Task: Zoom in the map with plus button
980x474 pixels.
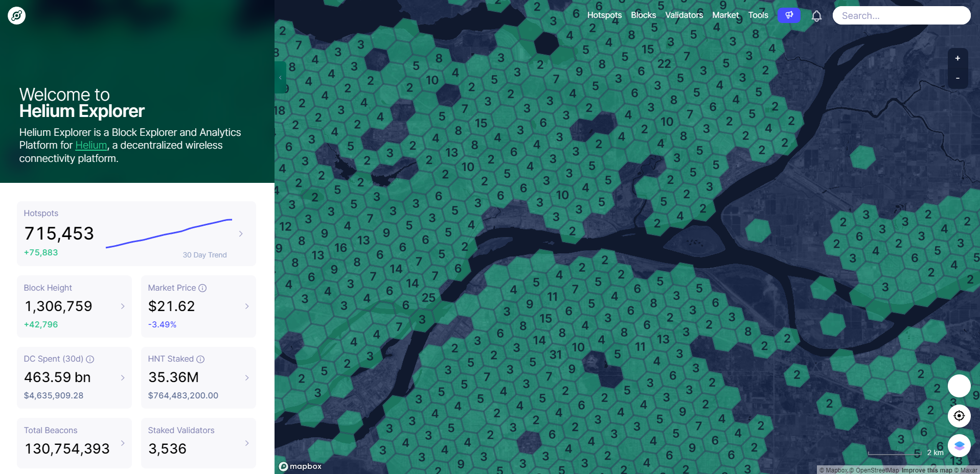Action: tap(958, 58)
